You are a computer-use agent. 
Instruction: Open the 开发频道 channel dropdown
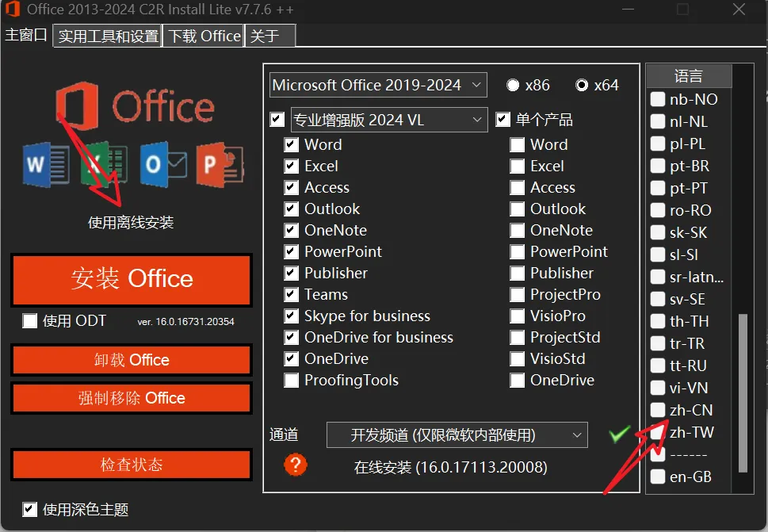point(457,434)
